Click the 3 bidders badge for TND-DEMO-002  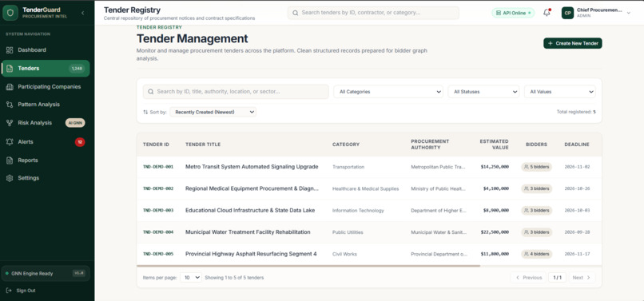537,189
